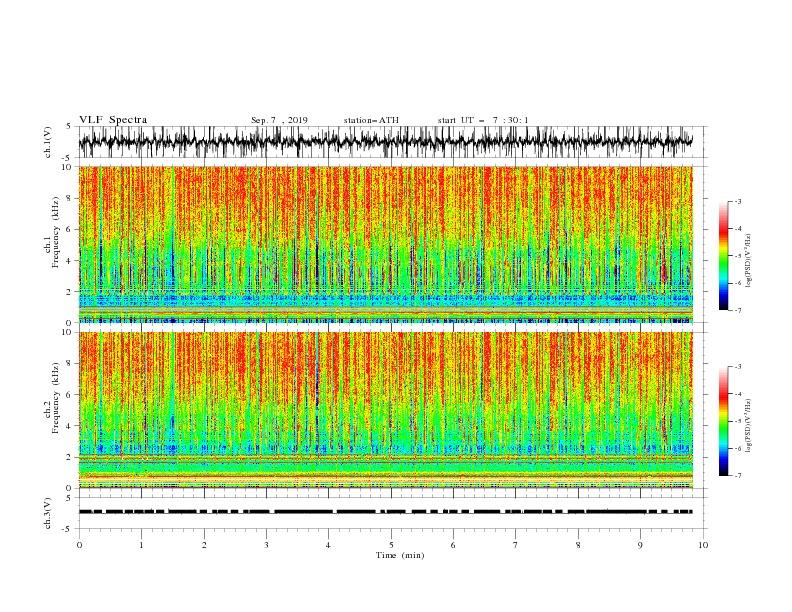Click the ch.1 spectrogram color scale bar
Viewport: 792px width, 612px height.
(x=723, y=256)
